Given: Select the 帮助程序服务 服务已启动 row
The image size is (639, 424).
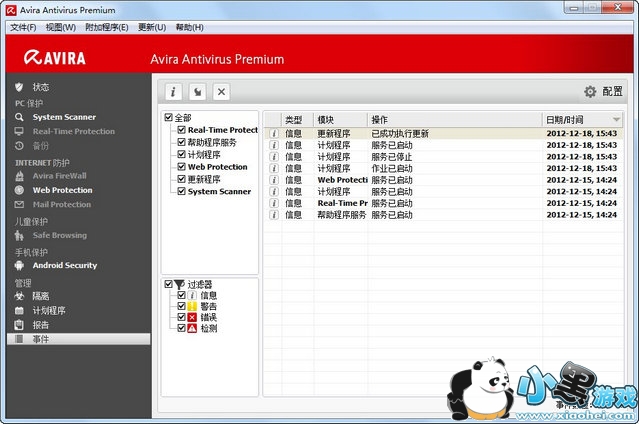Looking at the screenshot, I should click(443, 215).
